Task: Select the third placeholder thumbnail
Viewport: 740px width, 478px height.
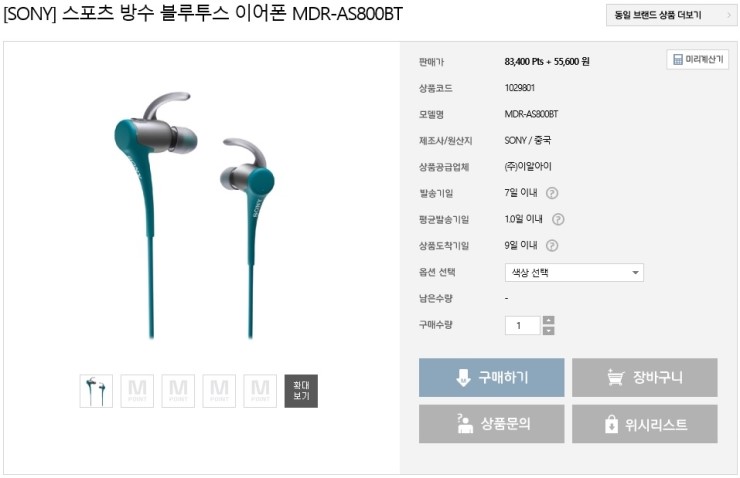Action: (x=178, y=391)
